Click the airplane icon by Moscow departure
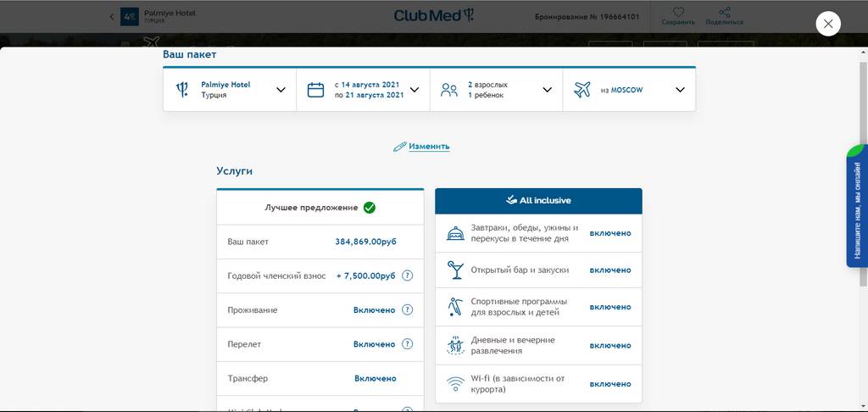Viewport: 868px width, 412px height. 581,90
